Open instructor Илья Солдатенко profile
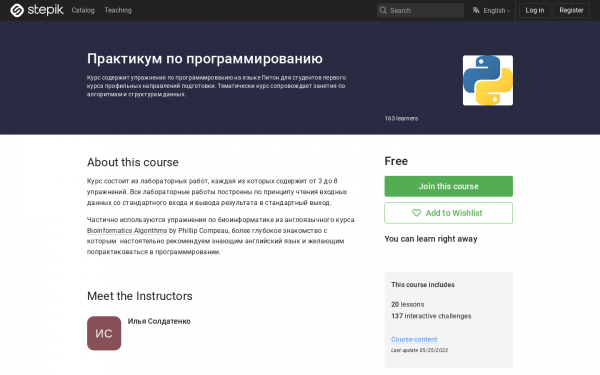This screenshot has width=600, height=375. [x=159, y=321]
